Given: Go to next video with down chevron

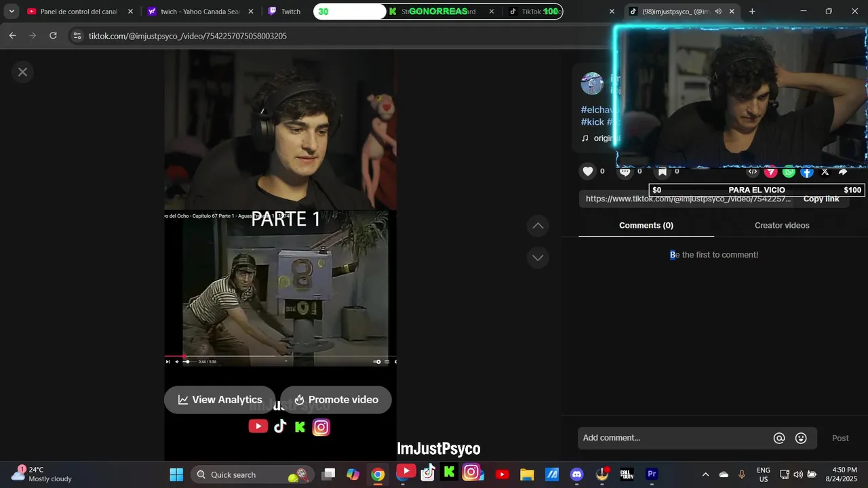Looking at the screenshot, I should pyautogui.click(x=538, y=258).
